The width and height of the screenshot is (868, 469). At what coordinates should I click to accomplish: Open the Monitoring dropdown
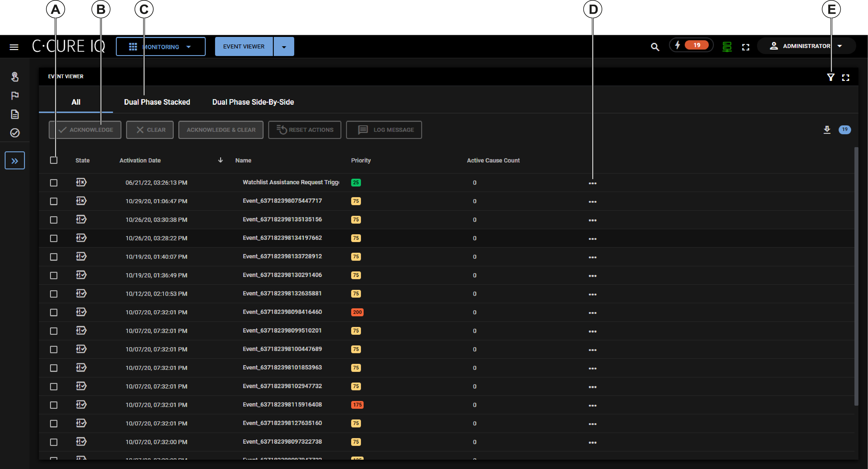tap(161, 47)
